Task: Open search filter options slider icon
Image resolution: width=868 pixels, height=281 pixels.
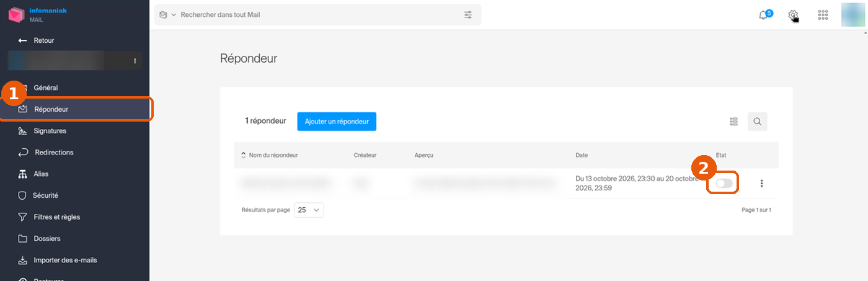Action: coord(468,14)
